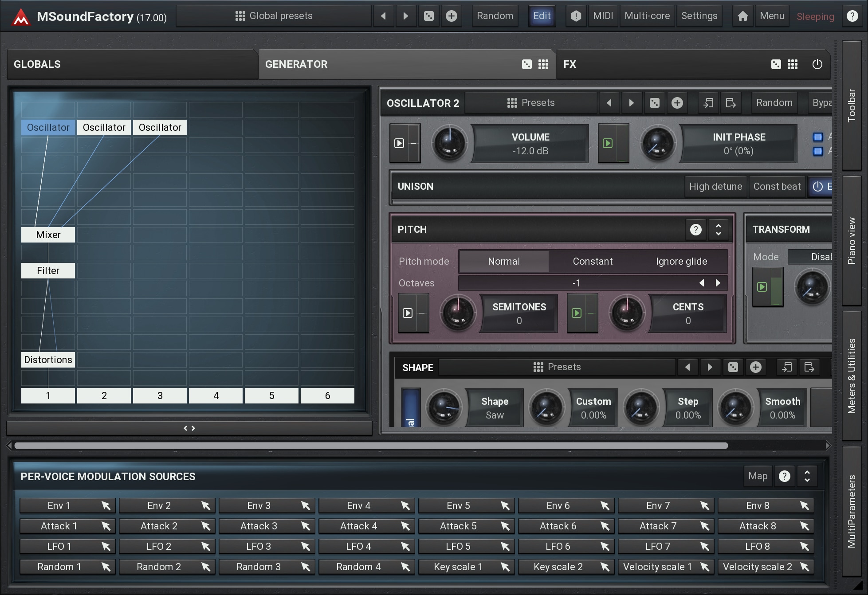
Task: Click the home icon in top bar
Action: tap(742, 16)
